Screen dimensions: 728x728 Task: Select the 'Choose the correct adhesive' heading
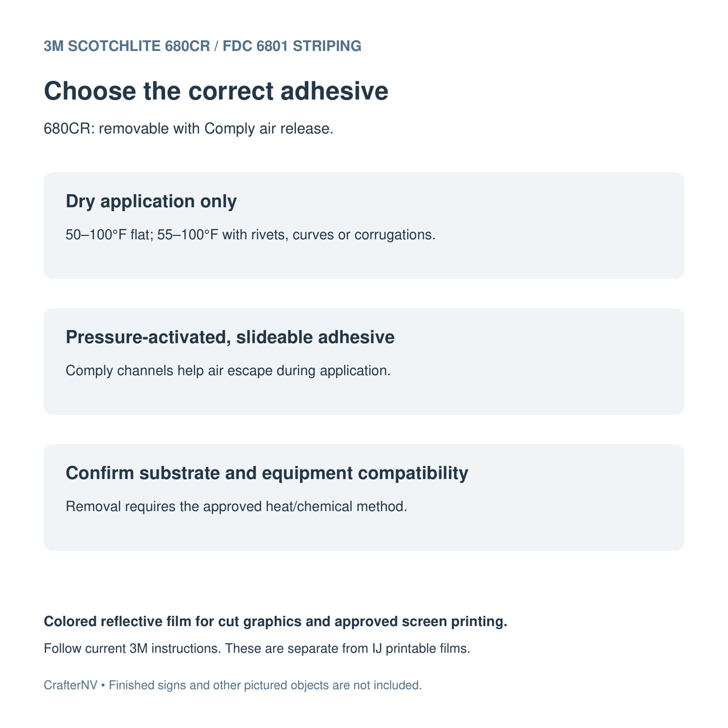pos(216,92)
